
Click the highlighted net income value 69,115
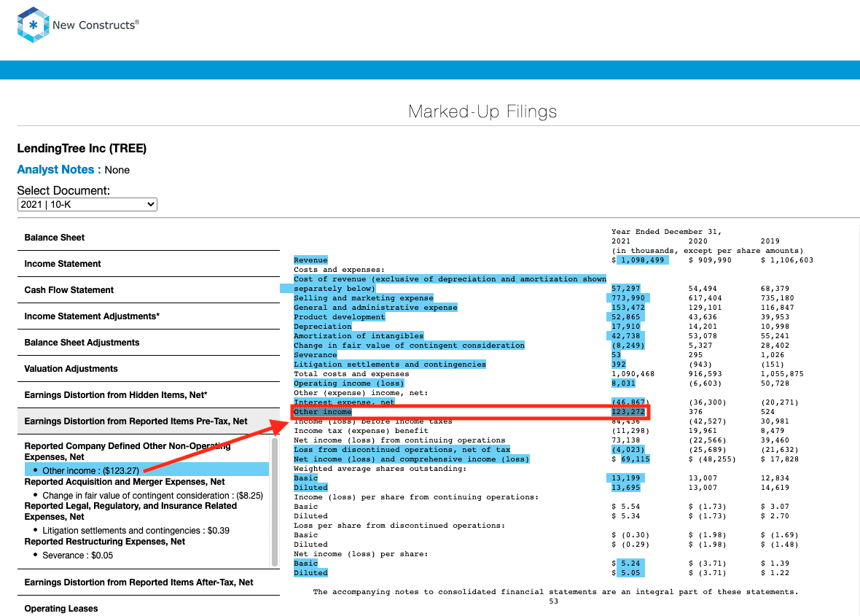point(635,459)
